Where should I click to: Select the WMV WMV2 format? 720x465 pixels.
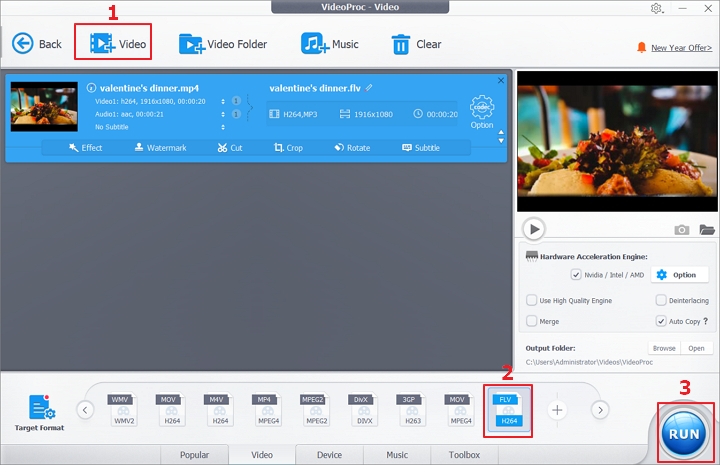tap(123, 409)
